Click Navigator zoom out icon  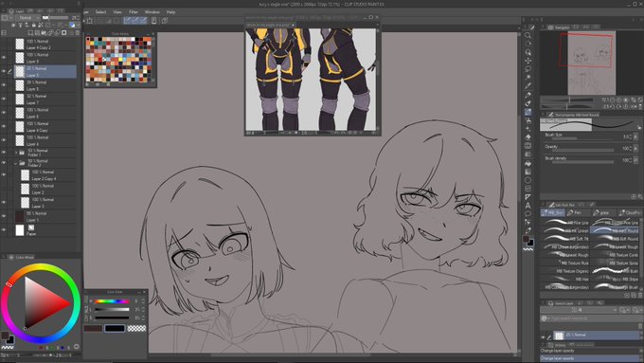point(613,100)
